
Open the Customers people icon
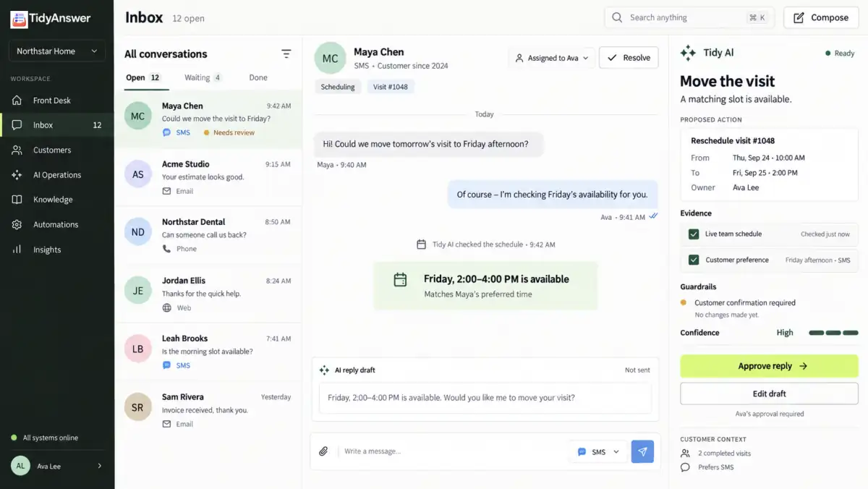(x=17, y=150)
